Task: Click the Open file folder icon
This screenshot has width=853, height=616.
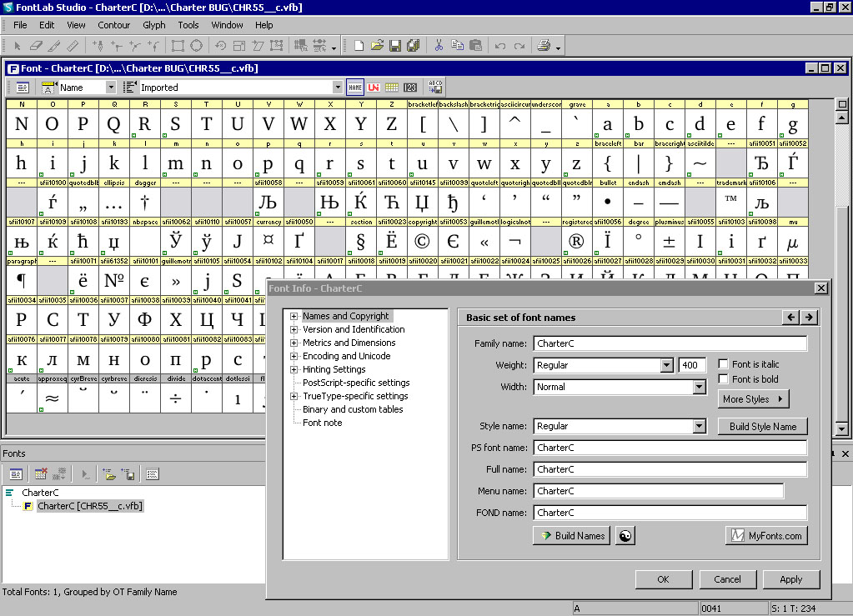Action: click(377, 46)
